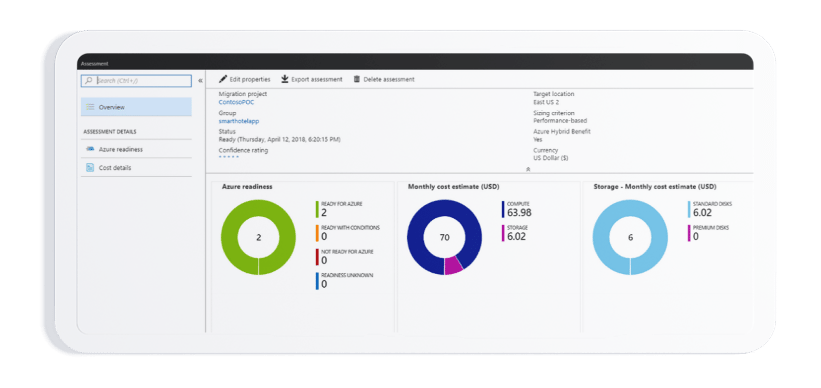Click the Export assessment download icon
The image size is (821, 388).
pos(285,79)
